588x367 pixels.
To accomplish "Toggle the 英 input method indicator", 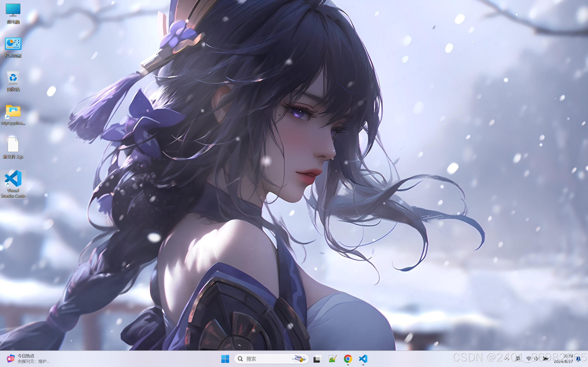I will coord(518,359).
